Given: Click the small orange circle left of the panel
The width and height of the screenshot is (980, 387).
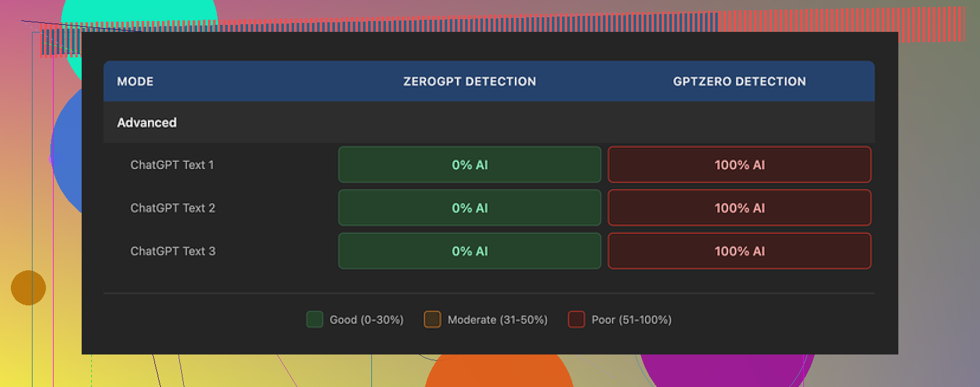Looking at the screenshot, I should 28,288.
